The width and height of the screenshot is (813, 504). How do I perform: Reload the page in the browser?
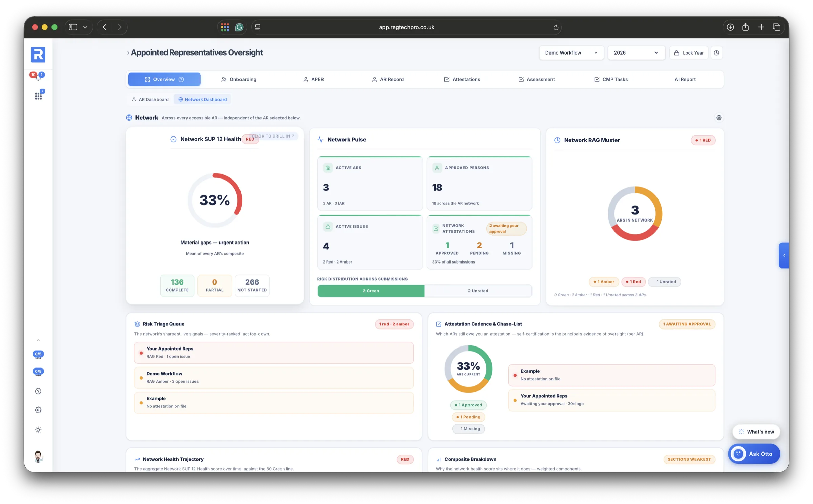coord(556,27)
